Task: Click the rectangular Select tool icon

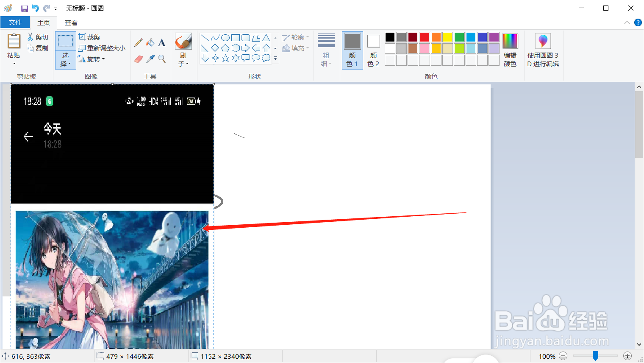Action: [65, 41]
